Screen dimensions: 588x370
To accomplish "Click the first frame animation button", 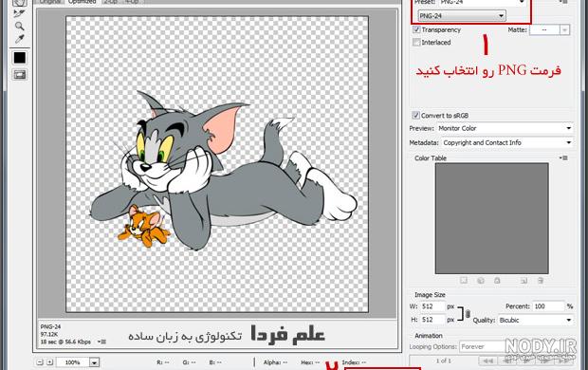I will coord(487,361).
